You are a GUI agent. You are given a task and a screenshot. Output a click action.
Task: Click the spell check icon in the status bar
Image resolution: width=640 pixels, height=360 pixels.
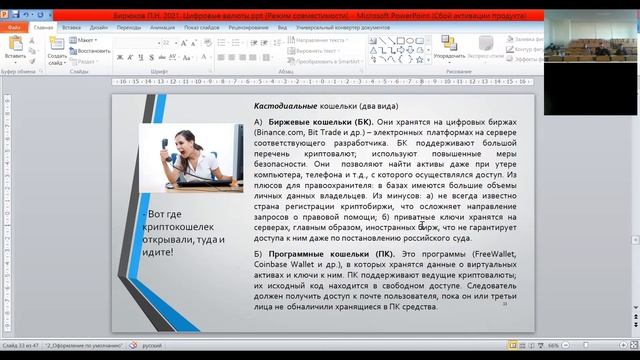133,345
